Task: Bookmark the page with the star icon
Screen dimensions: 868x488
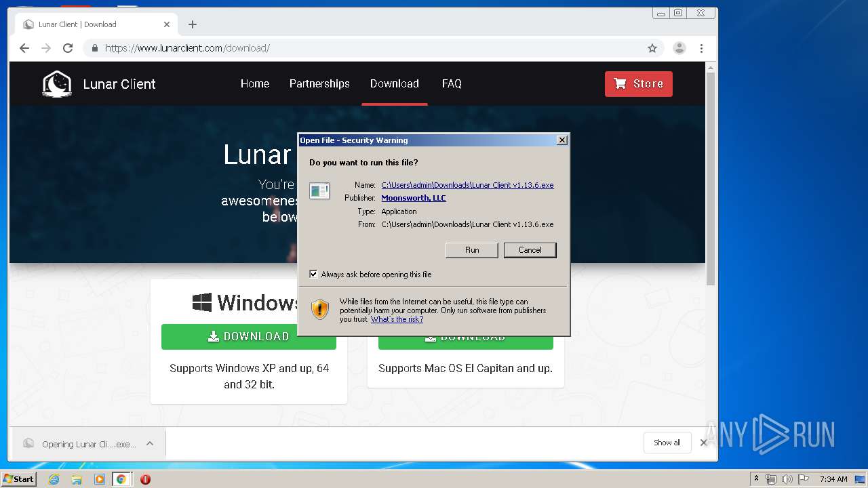Action: click(652, 48)
